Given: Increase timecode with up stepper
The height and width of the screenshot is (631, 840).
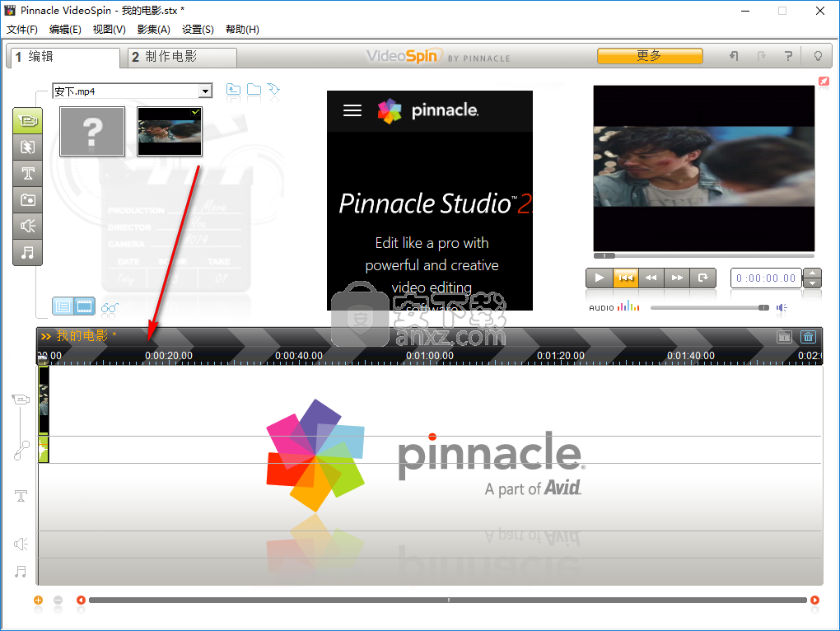Looking at the screenshot, I should [813, 273].
